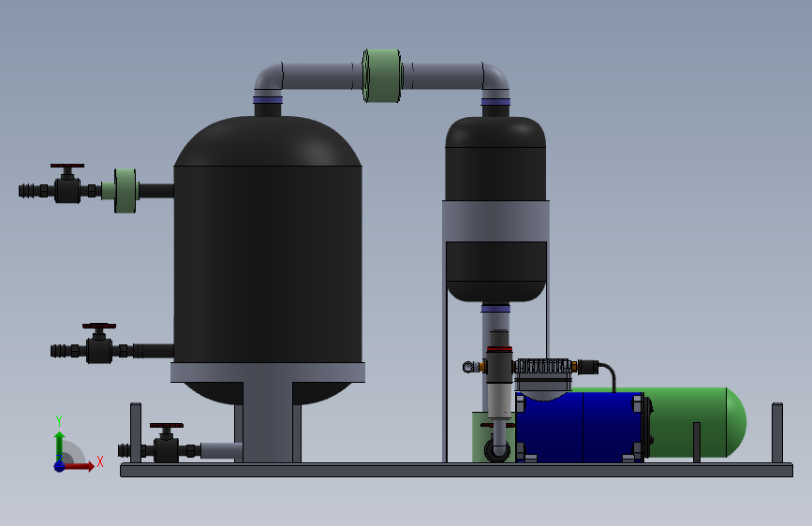Select the upright post at the right end of the base
Viewport: 812px width, 526px height.
tap(776, 433)
